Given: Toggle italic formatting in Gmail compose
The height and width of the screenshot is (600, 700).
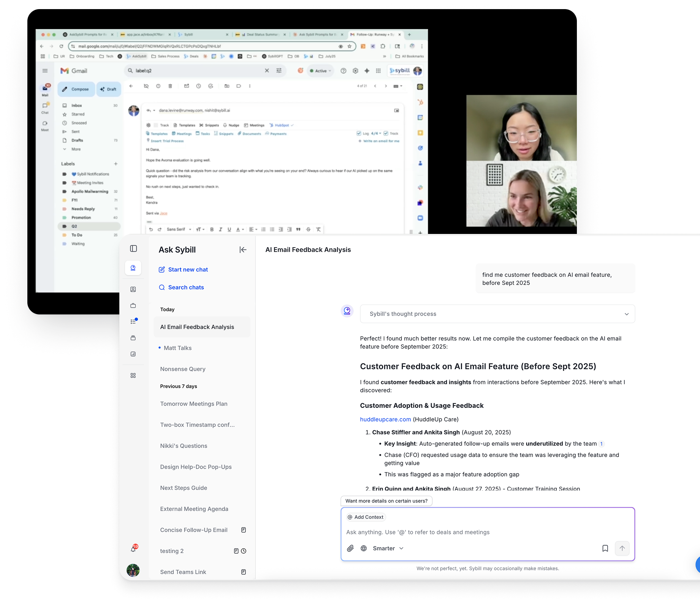Looking at the screenshot, I should (x=220, y=229).
